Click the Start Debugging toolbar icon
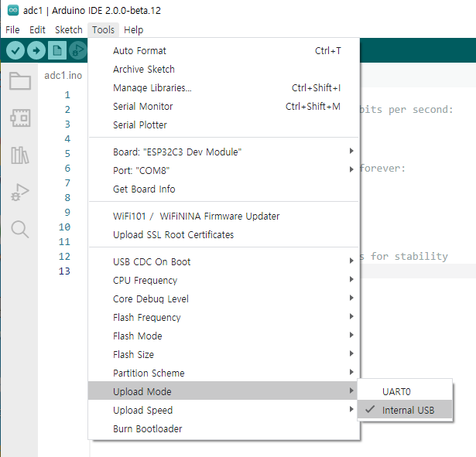476x457 pixels. 78,50
